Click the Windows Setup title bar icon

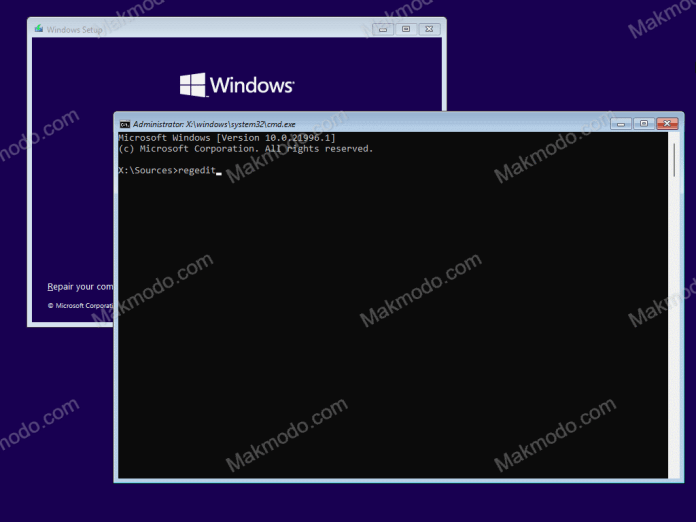point(39,29)
